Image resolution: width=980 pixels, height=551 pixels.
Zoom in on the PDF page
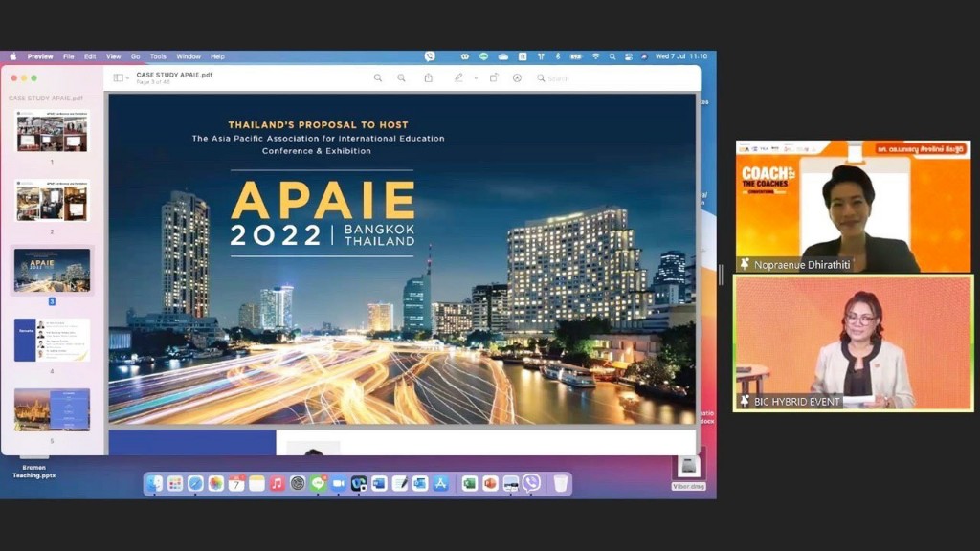[401, 78]
